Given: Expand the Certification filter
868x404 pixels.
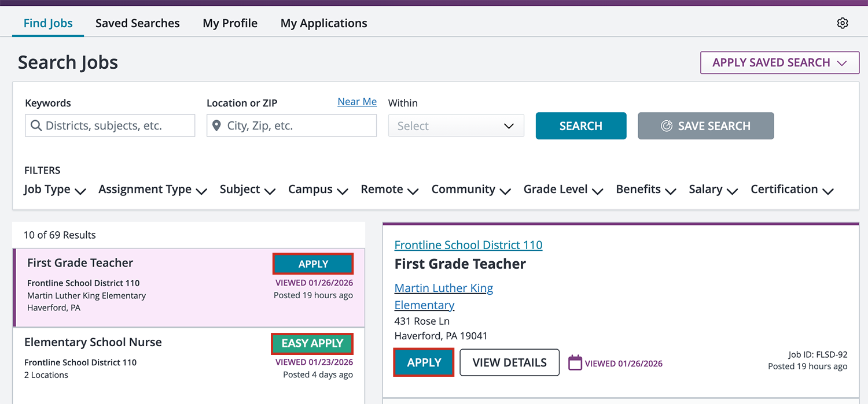Looking at the screenshot, I should pyautogui.click(x=792, y=190).
